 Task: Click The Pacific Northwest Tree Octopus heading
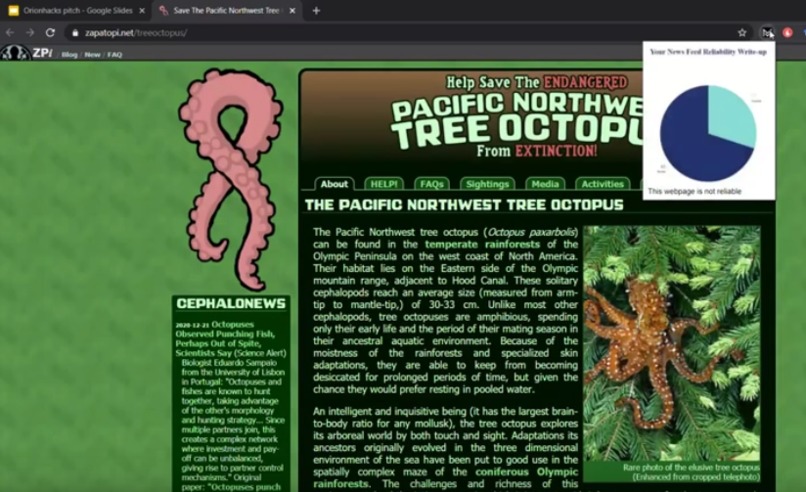[464, 205]
